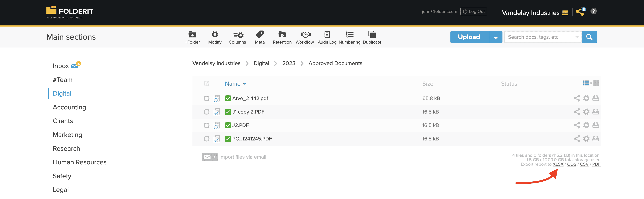Image resolution: width=644 pixels, height=199 pixels.
Task: Export report to XLSX
Action: pos(558,164)
